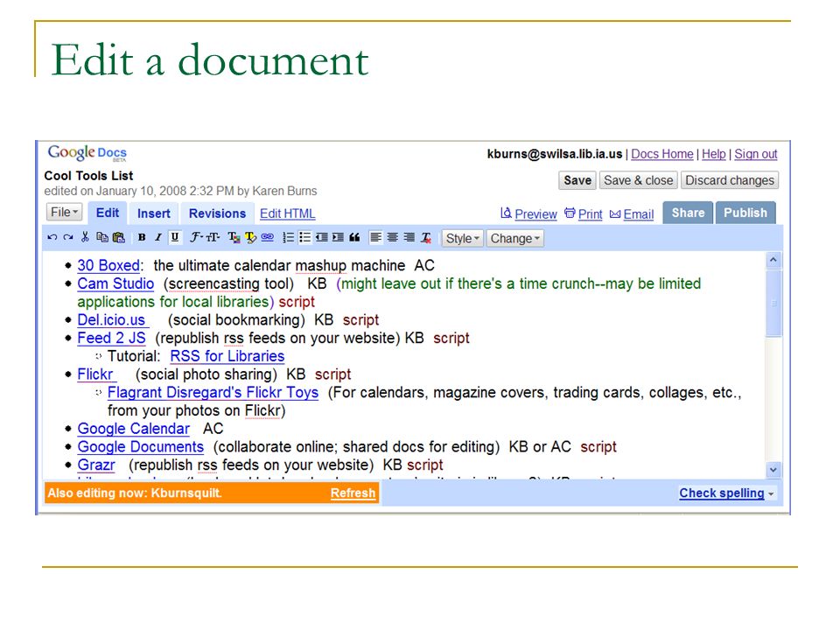Click the Save button
The width and height of the screenshot is (840, 630).
577,180
